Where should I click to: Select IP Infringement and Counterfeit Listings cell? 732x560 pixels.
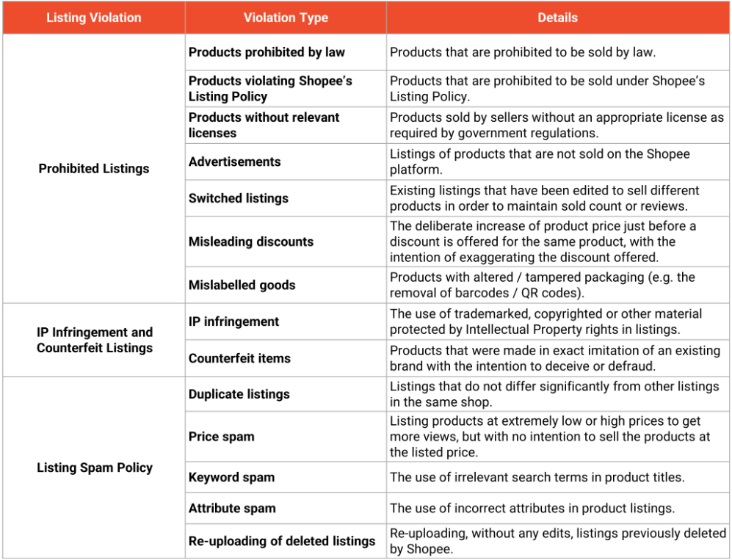coord(95,340)
